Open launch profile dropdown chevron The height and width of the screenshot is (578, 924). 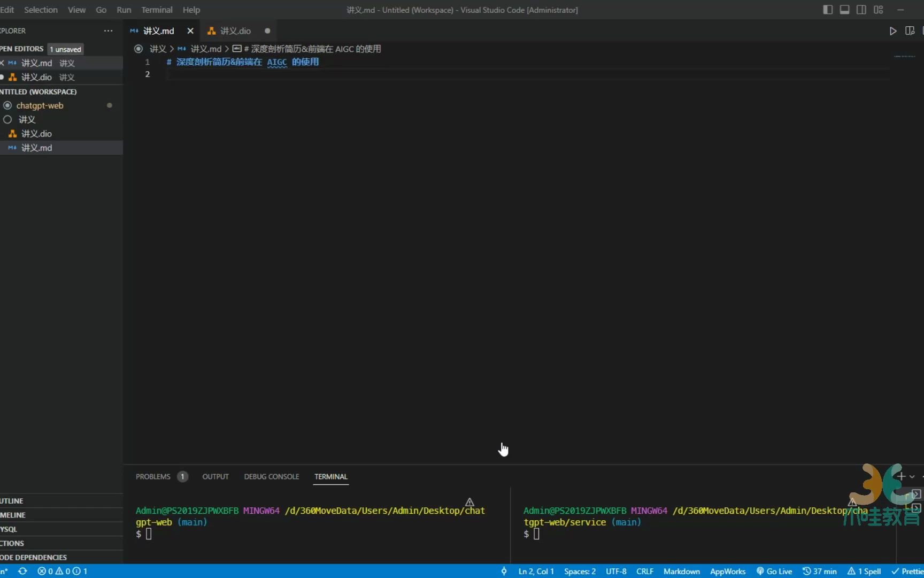tap(912, 477)
